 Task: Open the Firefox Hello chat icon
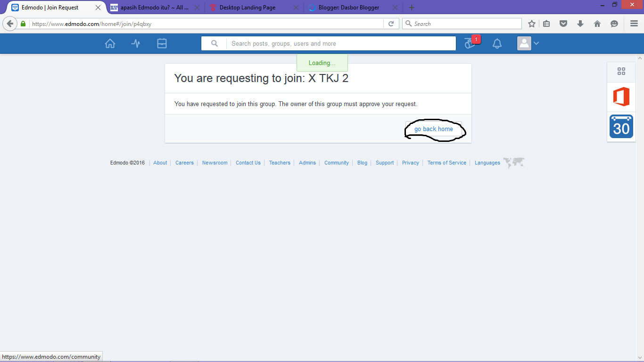(x=614, y=24)
